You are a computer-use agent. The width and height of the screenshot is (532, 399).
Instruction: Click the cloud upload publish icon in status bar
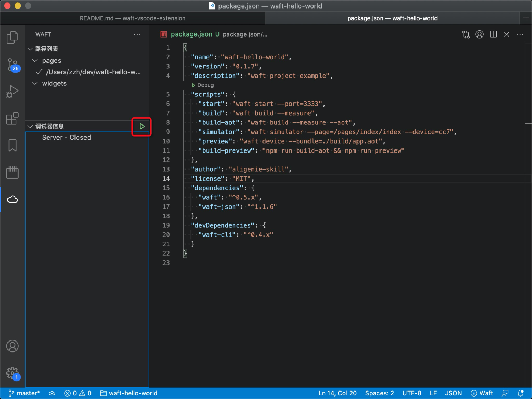click(x=52, y=393)
